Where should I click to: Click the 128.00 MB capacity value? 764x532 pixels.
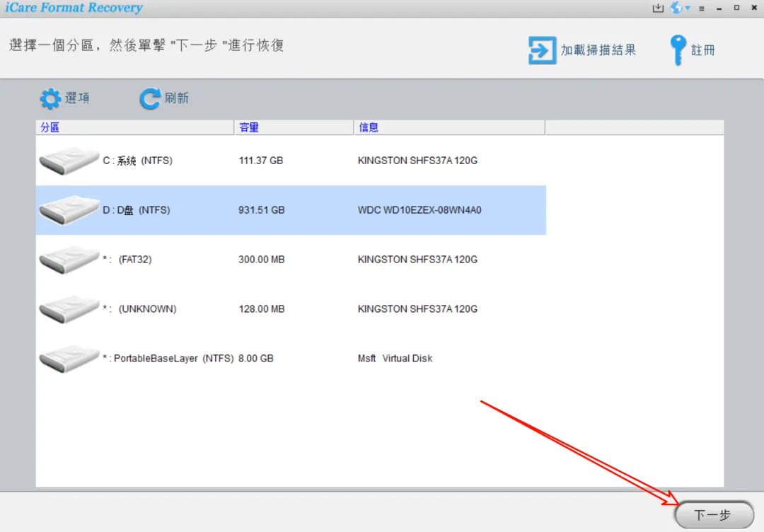tap(261, 309)
